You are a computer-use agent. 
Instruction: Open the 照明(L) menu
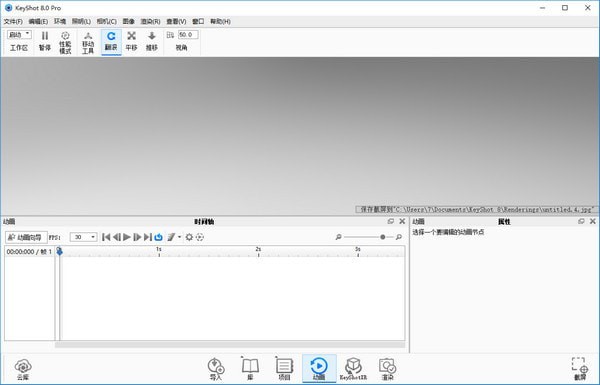82,21
